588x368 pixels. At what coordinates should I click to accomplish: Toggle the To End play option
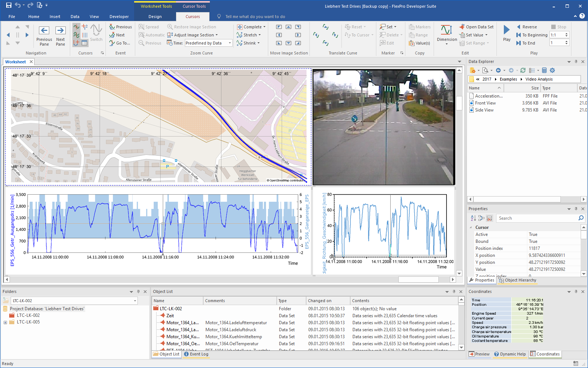526,43
